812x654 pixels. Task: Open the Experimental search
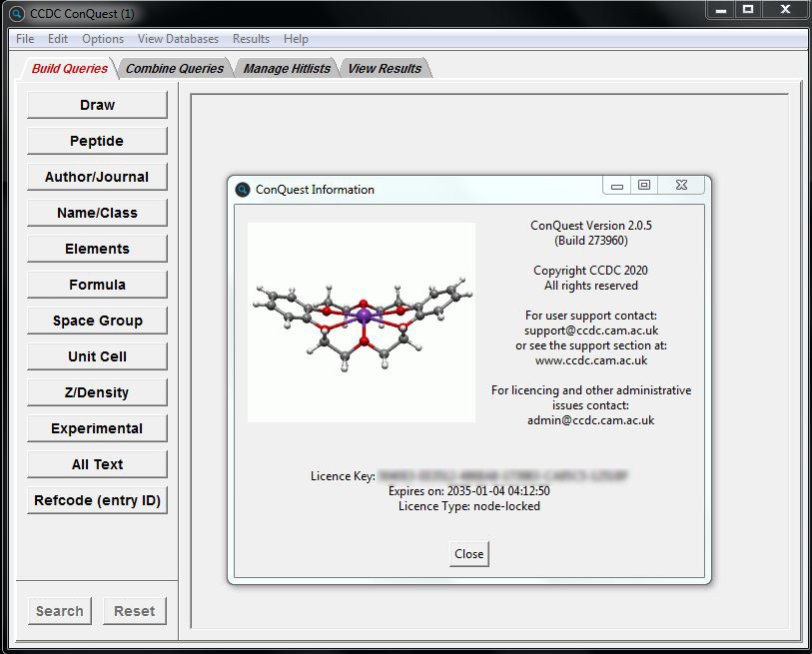[x=97, y=428]
